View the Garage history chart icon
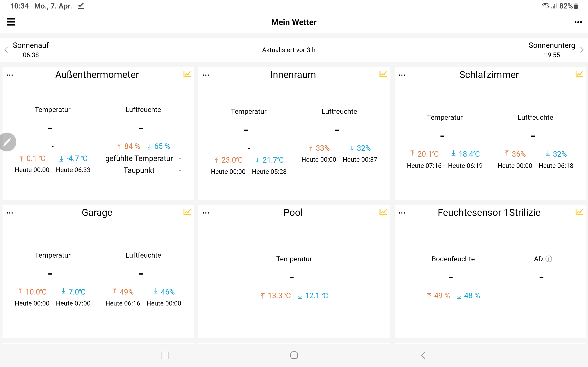The width and height of the screenshot is (588, 367). coord(187,212)
